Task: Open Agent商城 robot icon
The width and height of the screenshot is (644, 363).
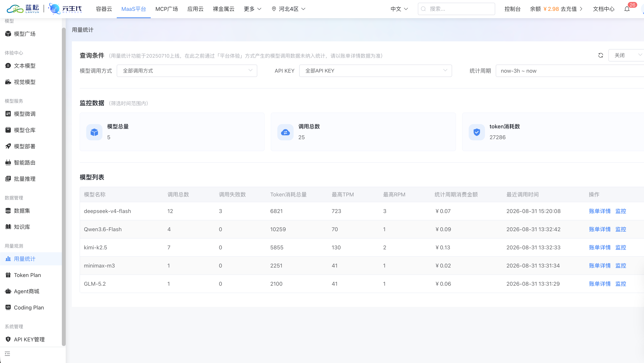Action: pyautogui.click(x=8, y=291)
